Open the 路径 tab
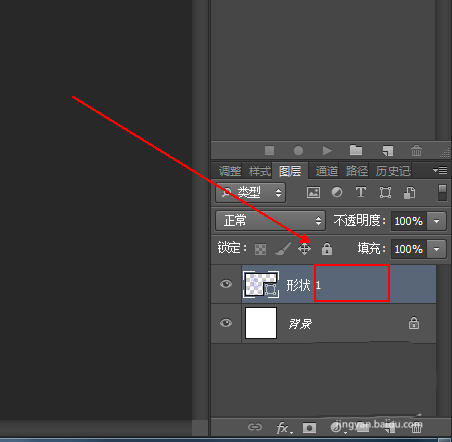Image resolution: width=452 pixels, height=442 pixels. 357,171
